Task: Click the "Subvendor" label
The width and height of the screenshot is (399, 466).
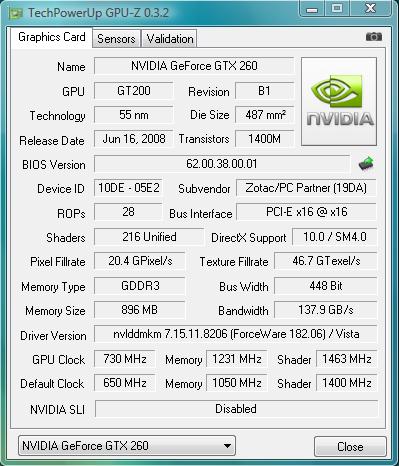Action: tap(204, 189)
